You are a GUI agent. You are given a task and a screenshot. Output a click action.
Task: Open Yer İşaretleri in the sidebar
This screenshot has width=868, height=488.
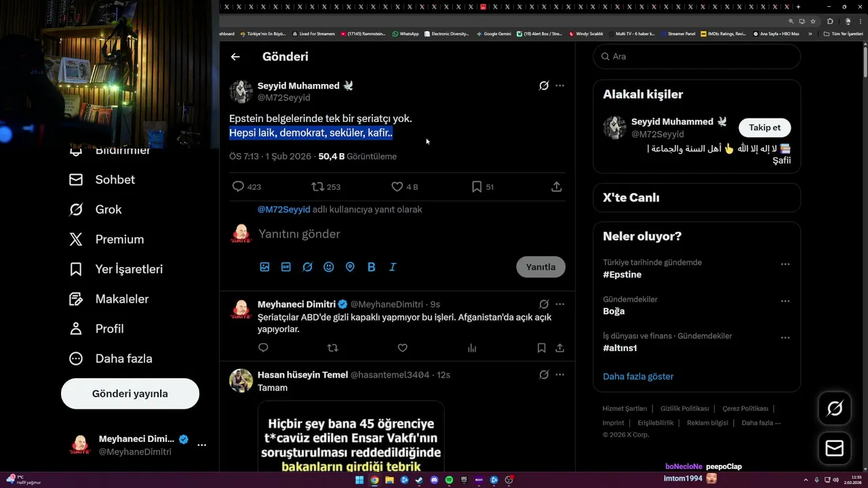116,269
